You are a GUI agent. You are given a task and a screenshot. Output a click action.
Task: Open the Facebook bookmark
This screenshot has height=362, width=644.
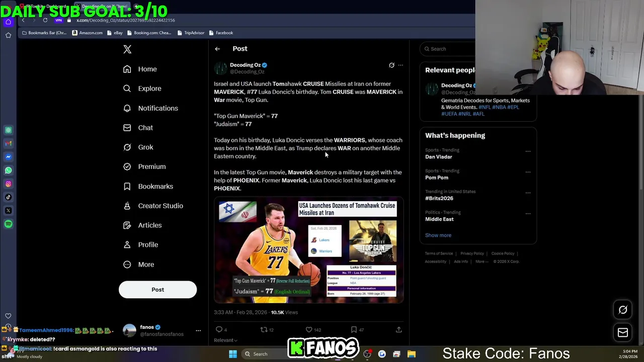pyautogui.click(x=221, y=33)
